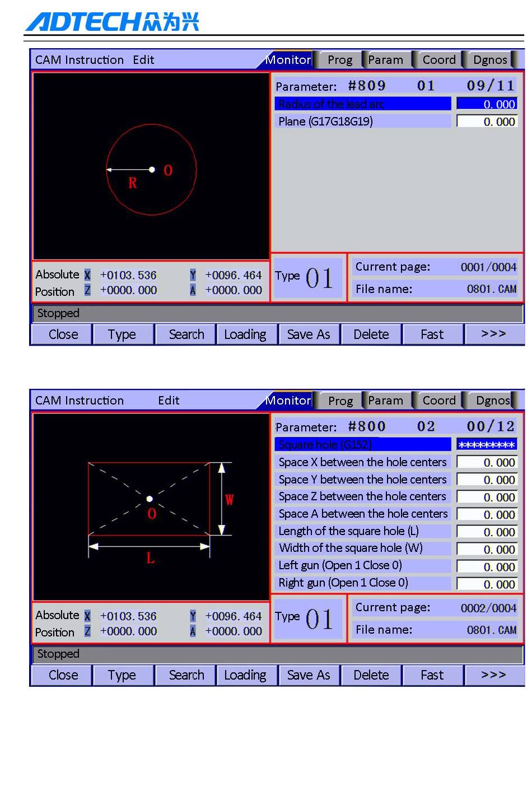This screenshot has height=795, width=532.
Task: Click the Stopped status bar in upper screen
Action: 277,314
